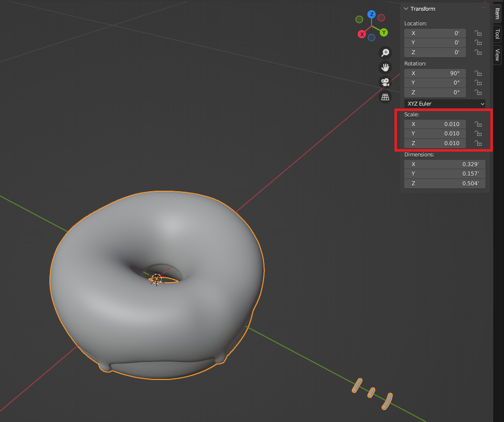The image size is (504, 422).
Task: Click the Dimensions Z 0.504' field
Action: tap(444, 184)
